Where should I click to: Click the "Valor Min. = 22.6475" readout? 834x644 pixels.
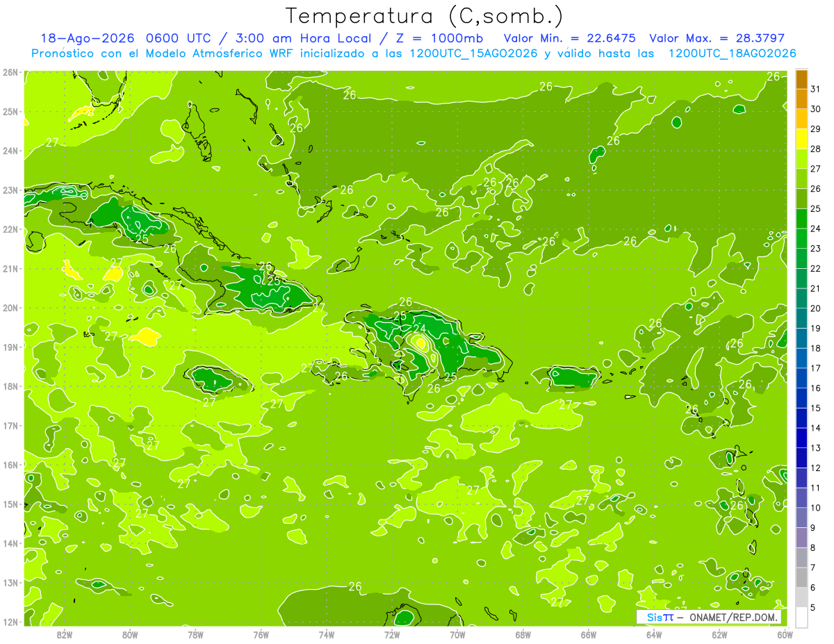coord(569,38)
